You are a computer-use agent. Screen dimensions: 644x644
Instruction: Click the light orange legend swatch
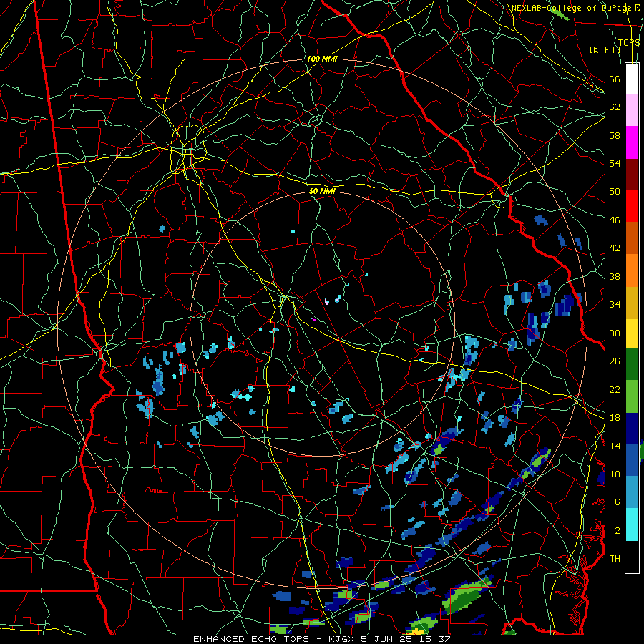(x=632, y=270)
